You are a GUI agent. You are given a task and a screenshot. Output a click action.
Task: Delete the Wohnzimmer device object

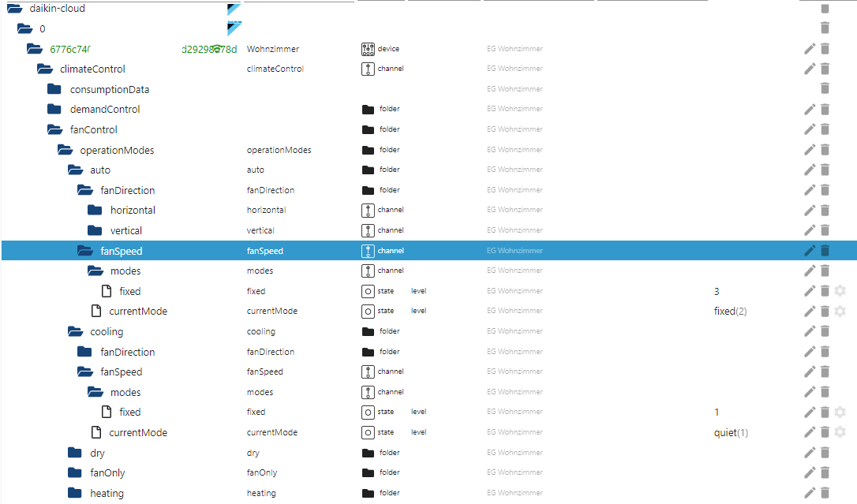(825, 49)
